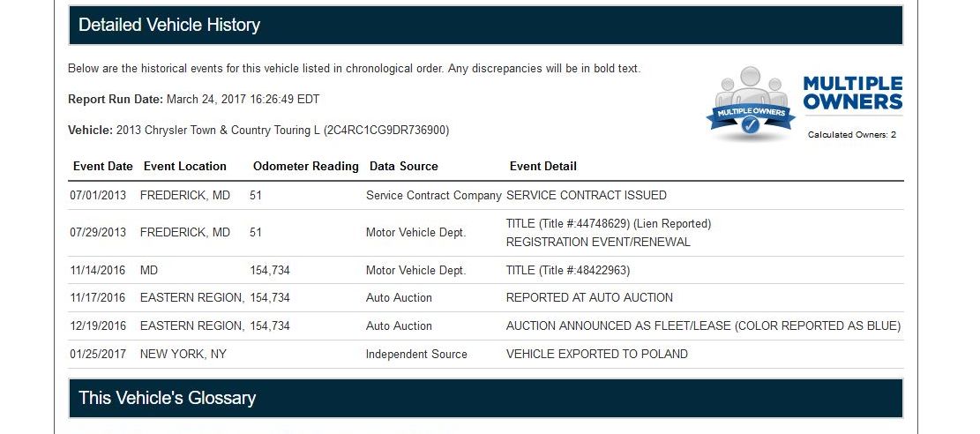This screenshot has width=980, height=434.
Task: Select the Event Date column header
Action: coord(103,167)
